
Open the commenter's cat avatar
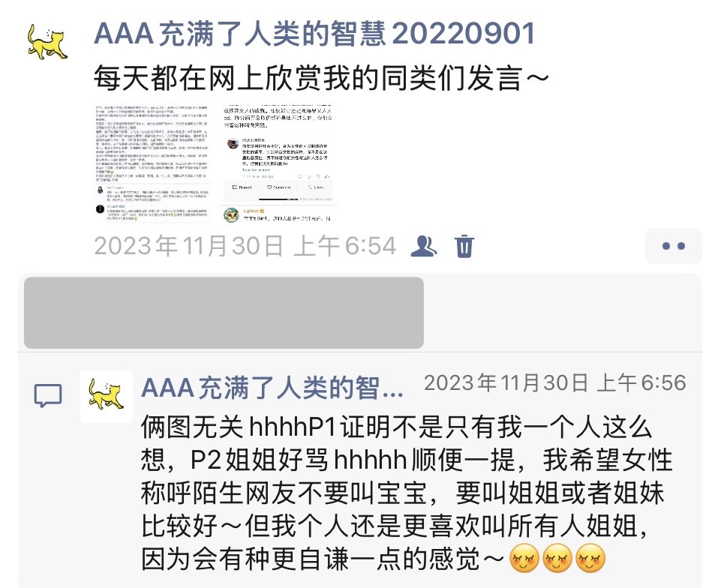tap(107, 397)
